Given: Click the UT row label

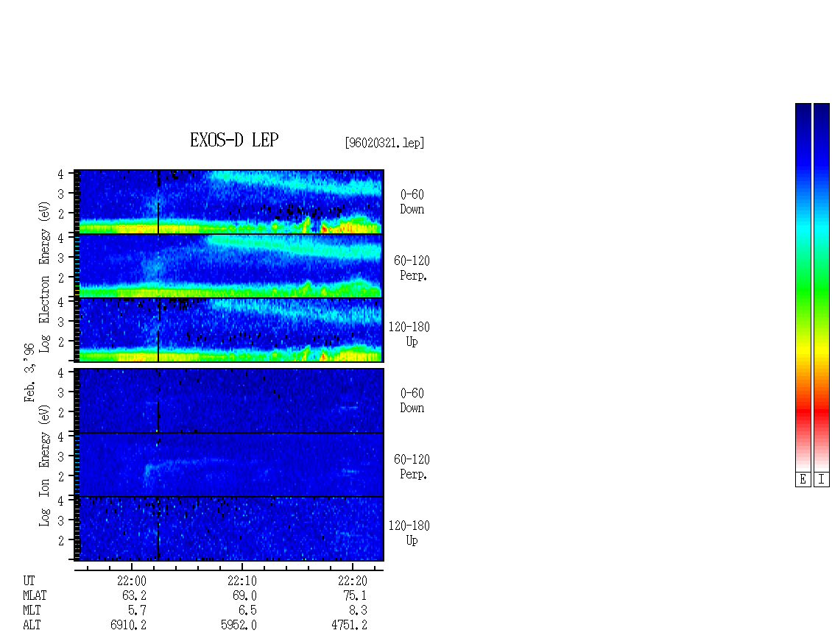Looking at the screenshot, I should (29, 581).
